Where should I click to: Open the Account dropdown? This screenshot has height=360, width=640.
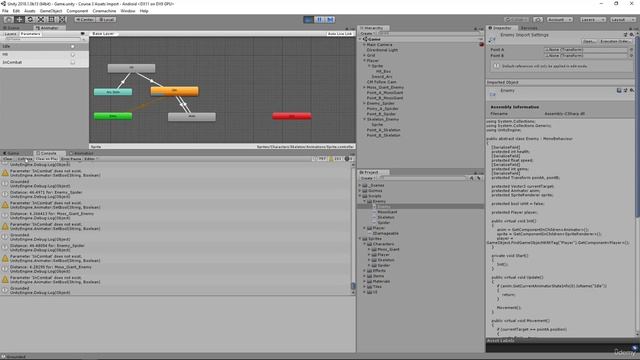point(559,19)
